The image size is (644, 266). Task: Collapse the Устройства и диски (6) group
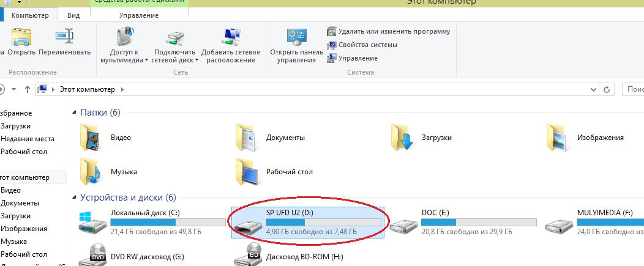pos(74,198)
